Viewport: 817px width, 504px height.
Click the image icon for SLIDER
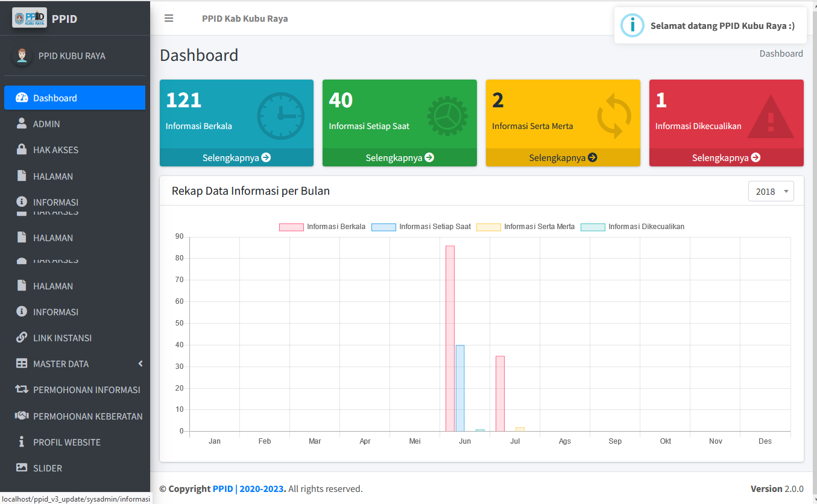[22, 468]
